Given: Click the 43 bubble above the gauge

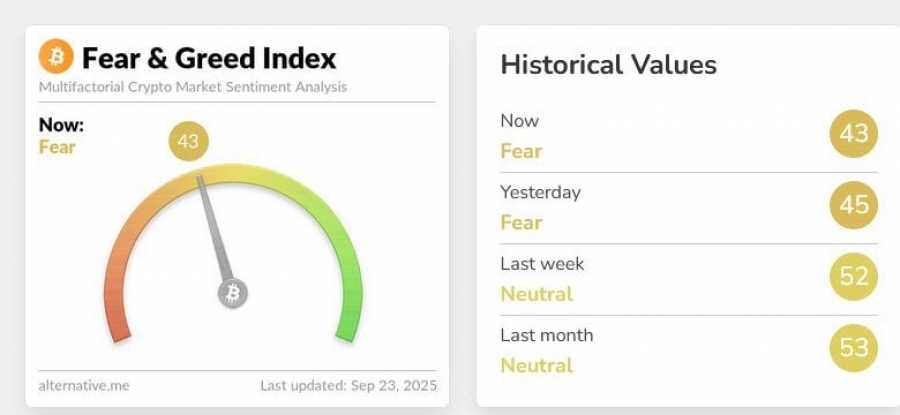Looking at the screenshot, I should point(188,142).
